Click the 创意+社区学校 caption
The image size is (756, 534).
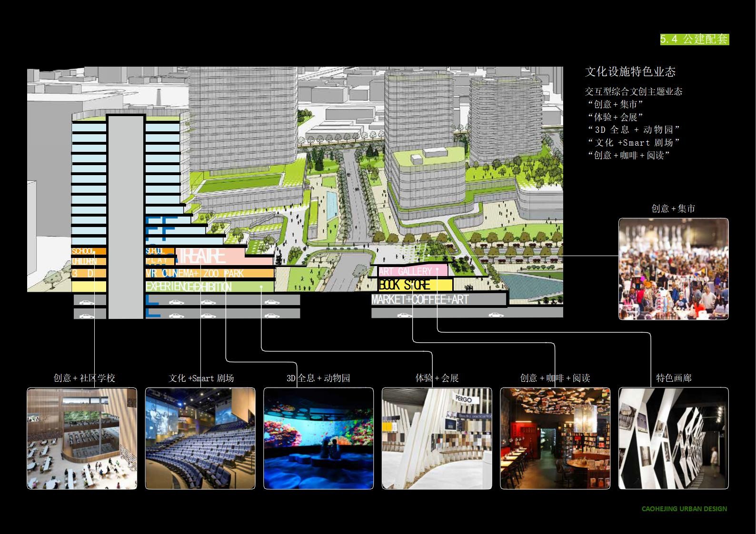tap(84, 378)
